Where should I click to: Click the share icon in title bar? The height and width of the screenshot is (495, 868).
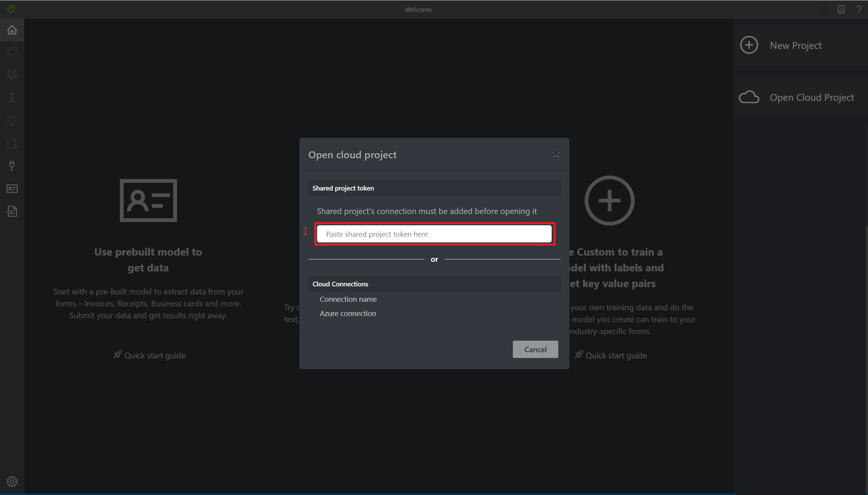pyautogui.click(x=823, y=10)
